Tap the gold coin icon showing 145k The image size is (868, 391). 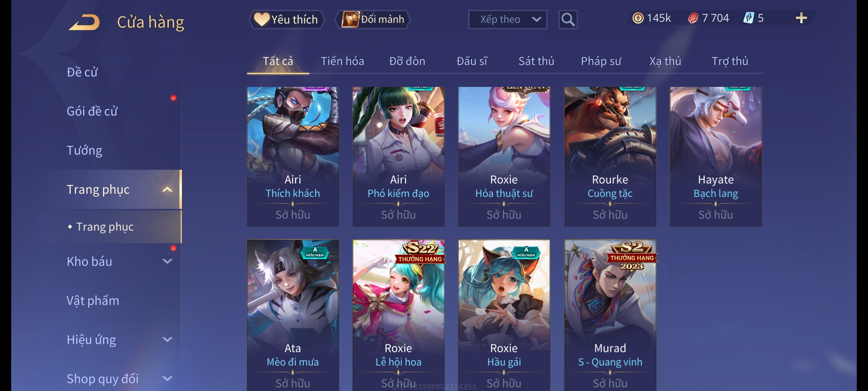638,18
